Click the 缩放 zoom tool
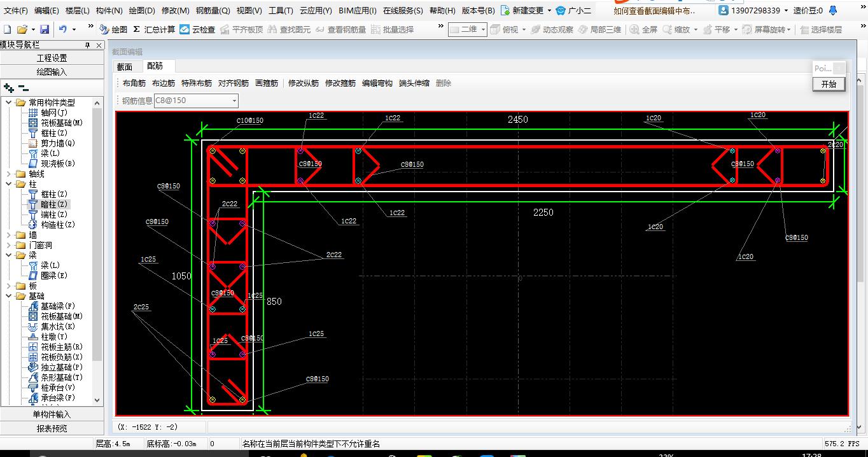868x457 pixels. click(676, 29)
